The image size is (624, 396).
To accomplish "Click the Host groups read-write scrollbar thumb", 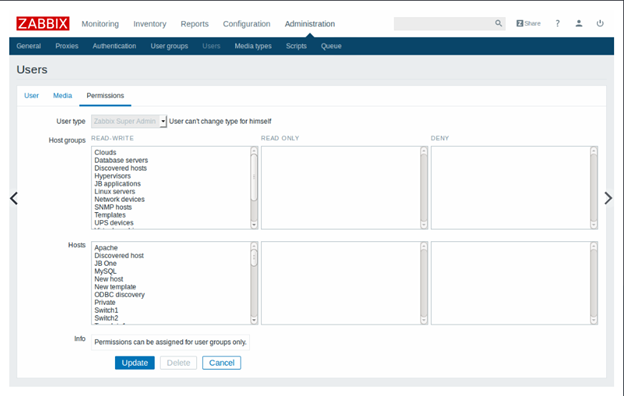I will point(254,178).
